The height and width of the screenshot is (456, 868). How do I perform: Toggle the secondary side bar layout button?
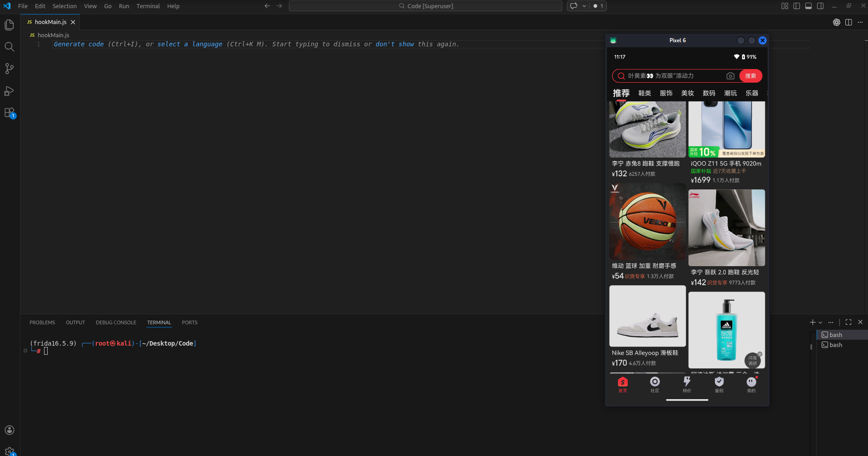(x=820, y=6)
